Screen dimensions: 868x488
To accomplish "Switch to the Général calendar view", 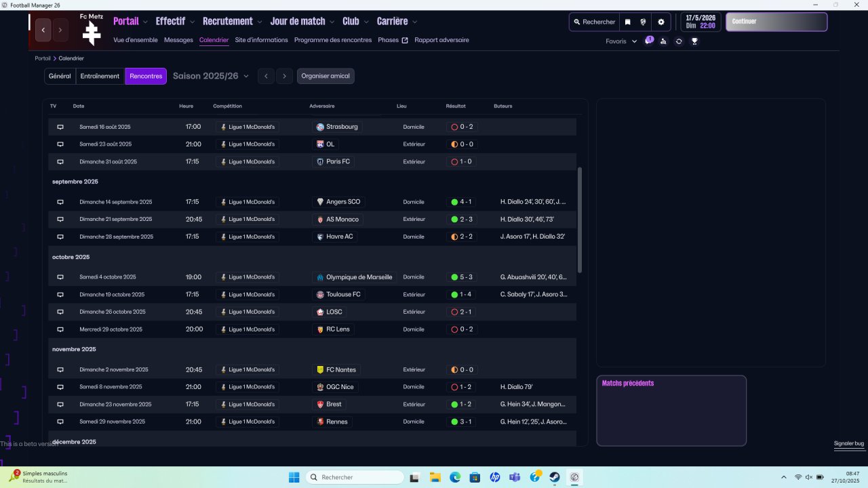I will (x=60, y=76).
